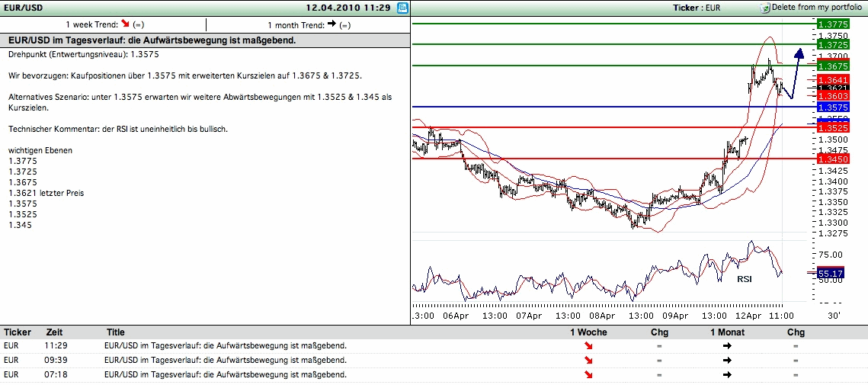
Task: Click the bold headline 'EUR/USD im Tagesverlauf' above the text
Action: pos(152,40)
